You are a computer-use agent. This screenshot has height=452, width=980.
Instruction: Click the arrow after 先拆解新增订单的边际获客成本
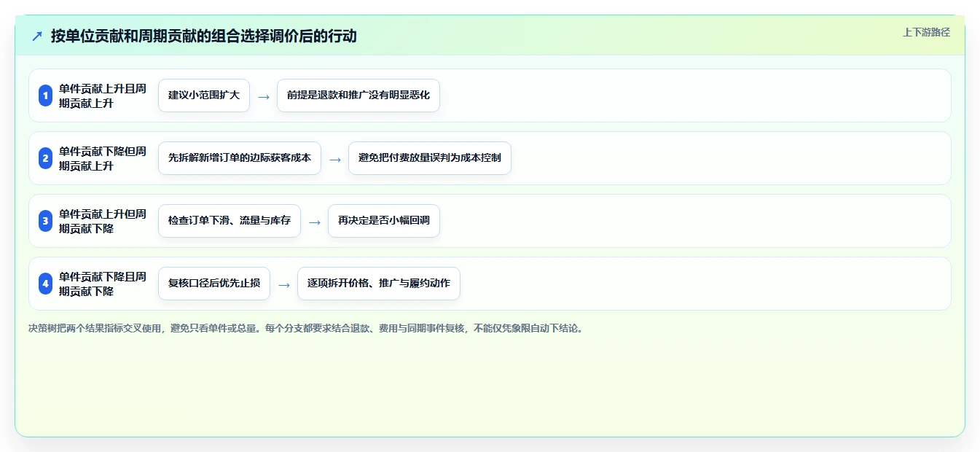coord(335,159)
